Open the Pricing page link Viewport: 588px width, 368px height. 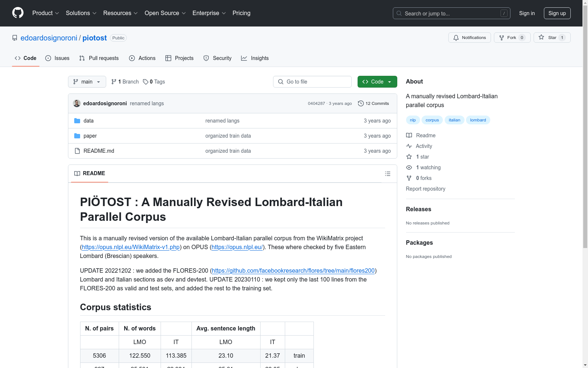click(x=241, y=13)
